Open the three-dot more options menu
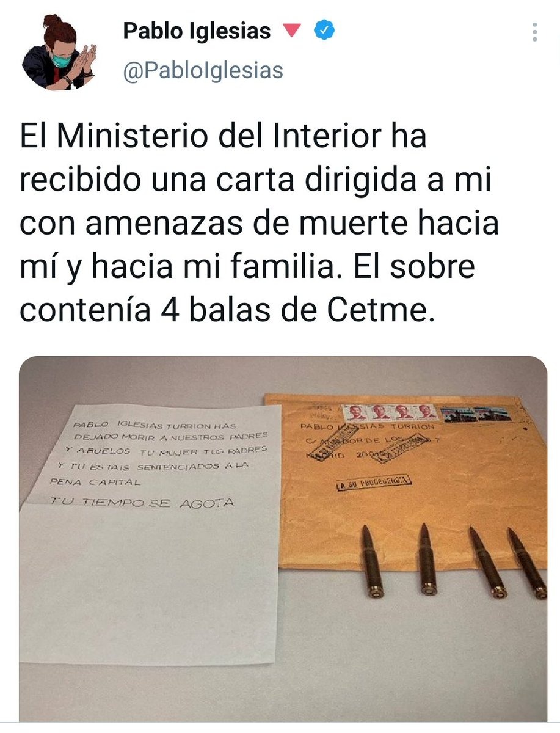 click(x=534, y=32)
